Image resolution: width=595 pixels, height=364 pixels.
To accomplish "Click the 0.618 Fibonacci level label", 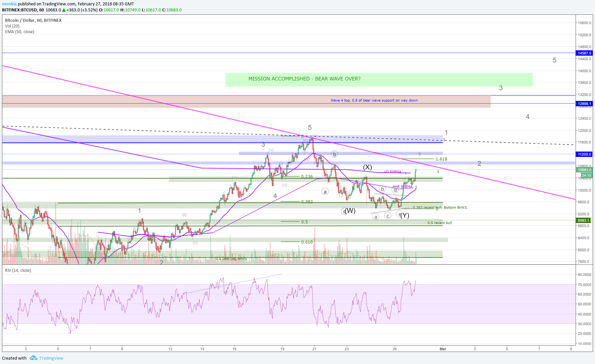I will click(307, 242).
